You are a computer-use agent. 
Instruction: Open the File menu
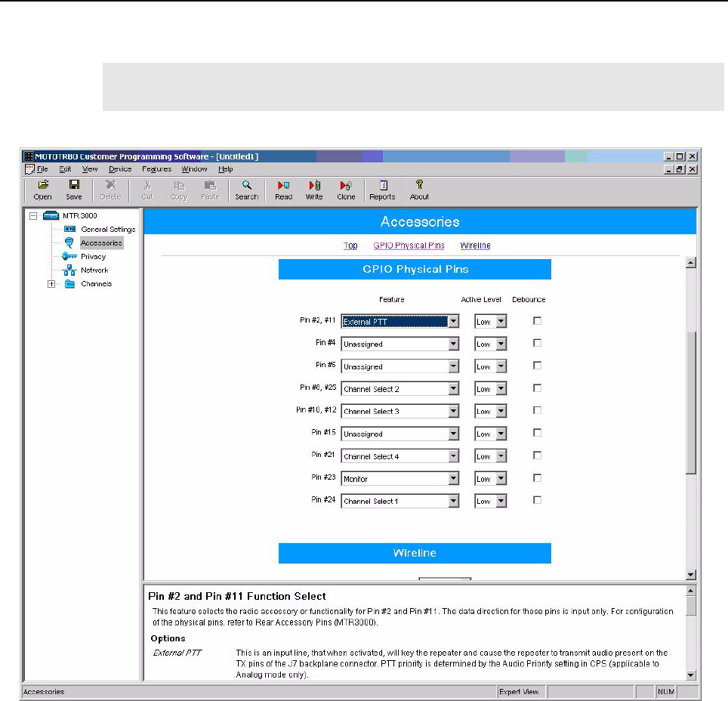(42, 169)
